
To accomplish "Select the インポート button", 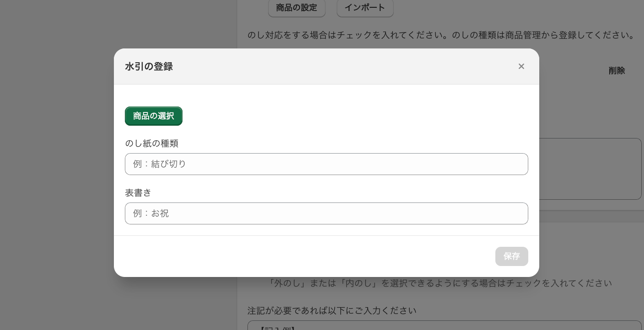I will 365,8.
